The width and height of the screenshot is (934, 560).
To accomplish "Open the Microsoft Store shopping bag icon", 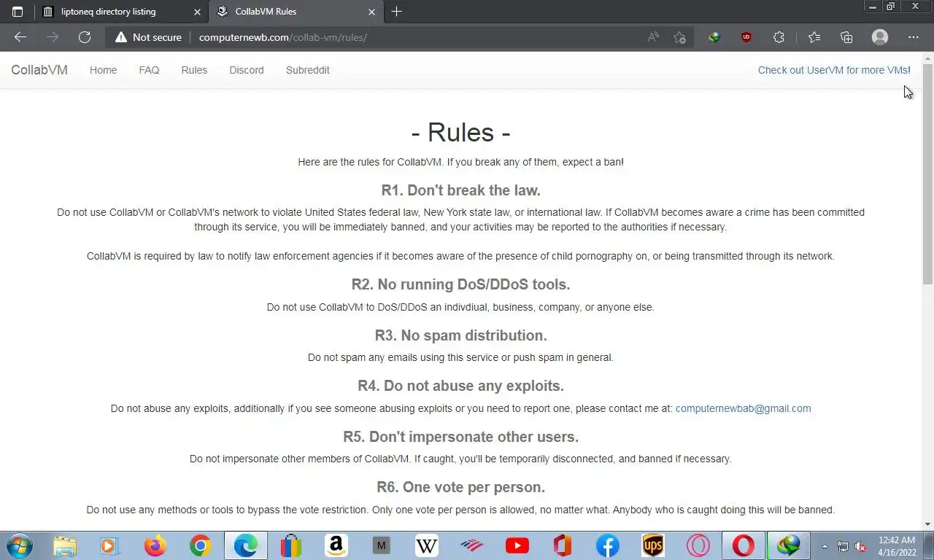I will (290, 545).
